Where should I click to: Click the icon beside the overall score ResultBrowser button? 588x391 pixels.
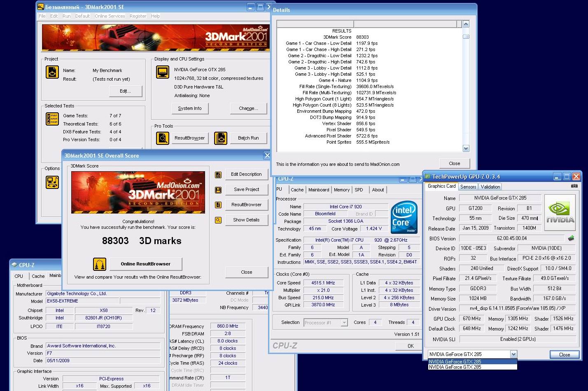(x=218, y=205)
